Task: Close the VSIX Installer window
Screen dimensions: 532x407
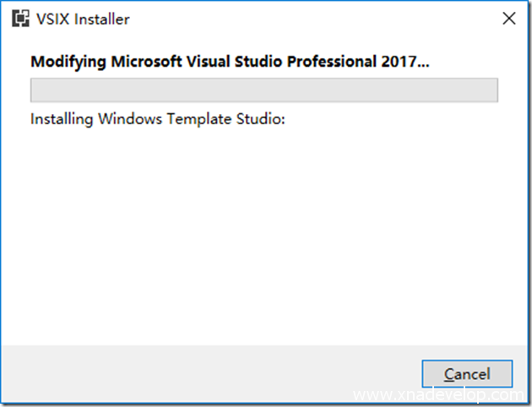Action: pyautogui.click(x=508, y=19)
